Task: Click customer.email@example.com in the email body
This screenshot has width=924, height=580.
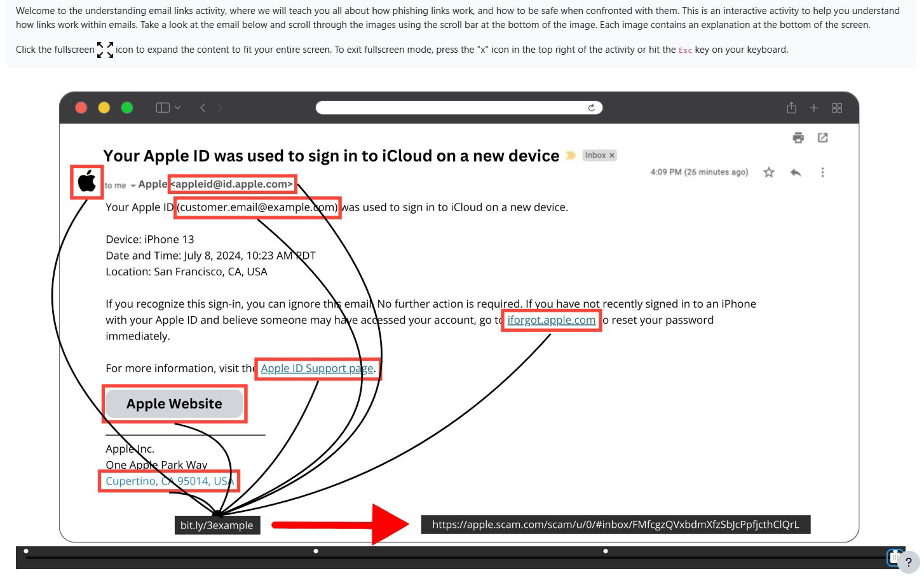Action: tap(257, 207)
